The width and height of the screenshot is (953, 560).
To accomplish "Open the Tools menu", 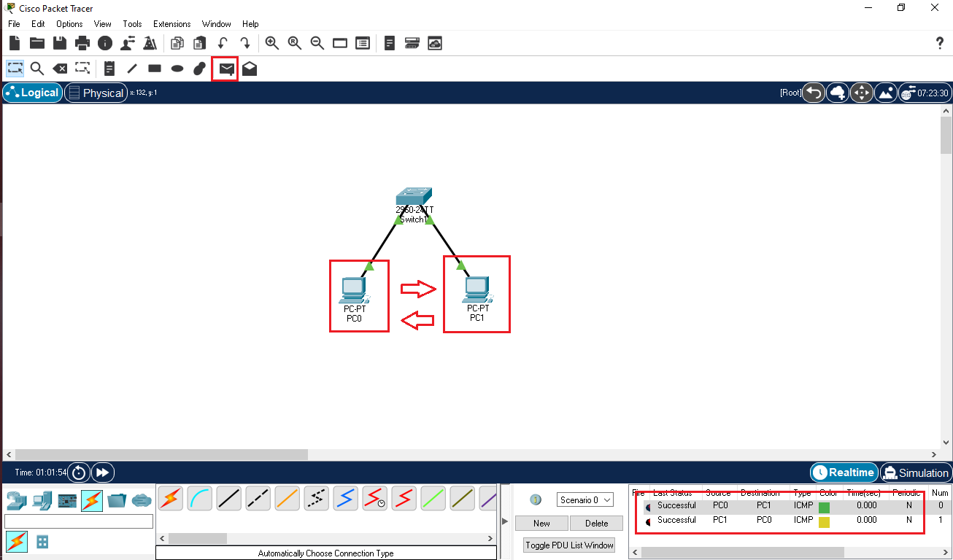I will click(x=132, y=24).
